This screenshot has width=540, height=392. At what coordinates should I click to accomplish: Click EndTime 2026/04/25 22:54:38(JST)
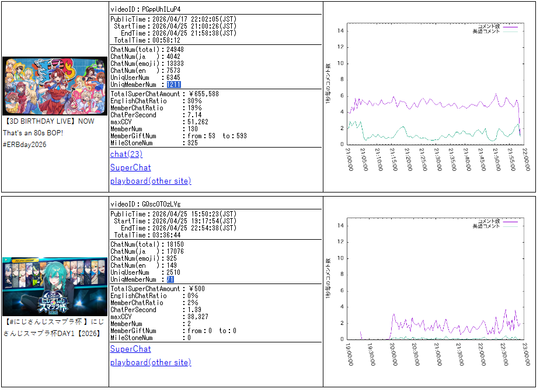(194, 229)
